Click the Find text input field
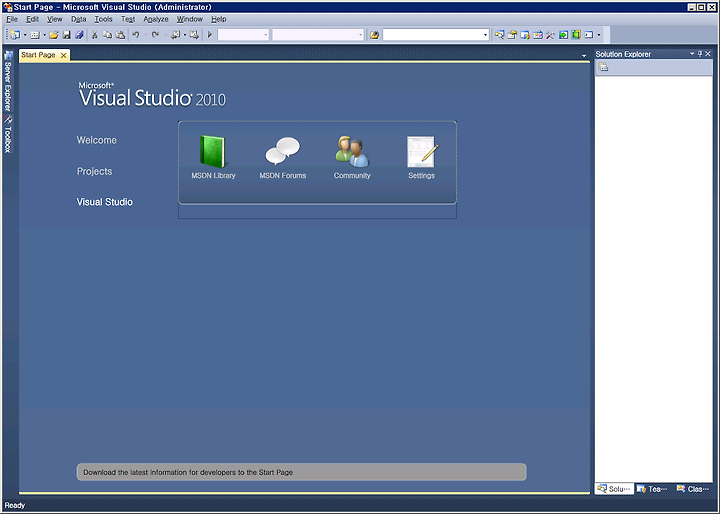The width and height of the screenshot is (720, 514). 433,35
